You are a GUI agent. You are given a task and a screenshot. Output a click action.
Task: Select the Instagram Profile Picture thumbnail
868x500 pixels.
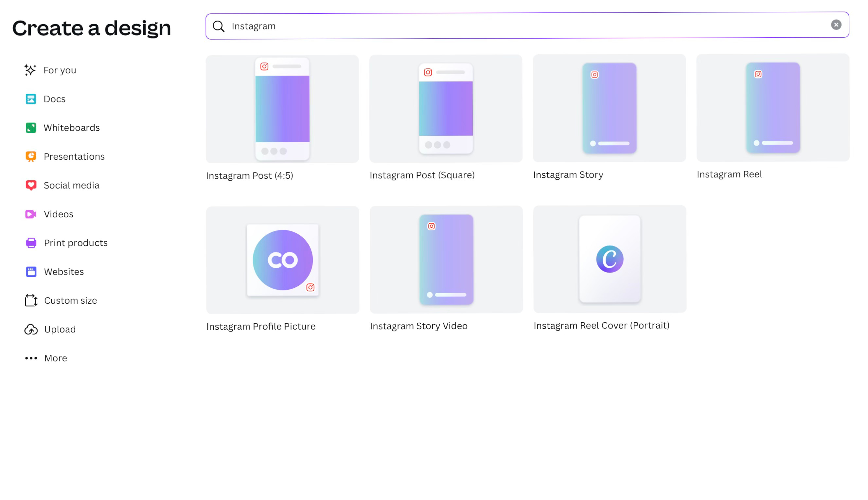[x=283, y=260]
